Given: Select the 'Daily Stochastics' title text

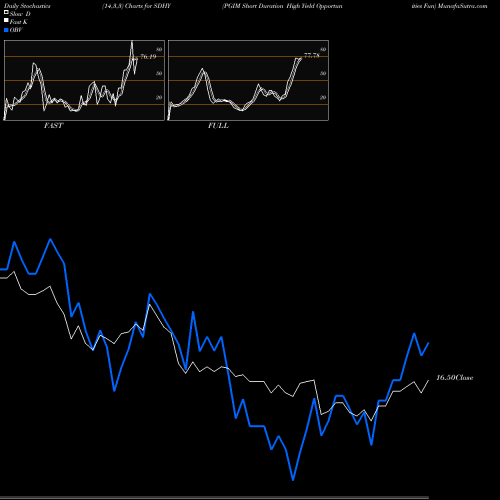Looking at the screenshot, I should coord(27,6).
